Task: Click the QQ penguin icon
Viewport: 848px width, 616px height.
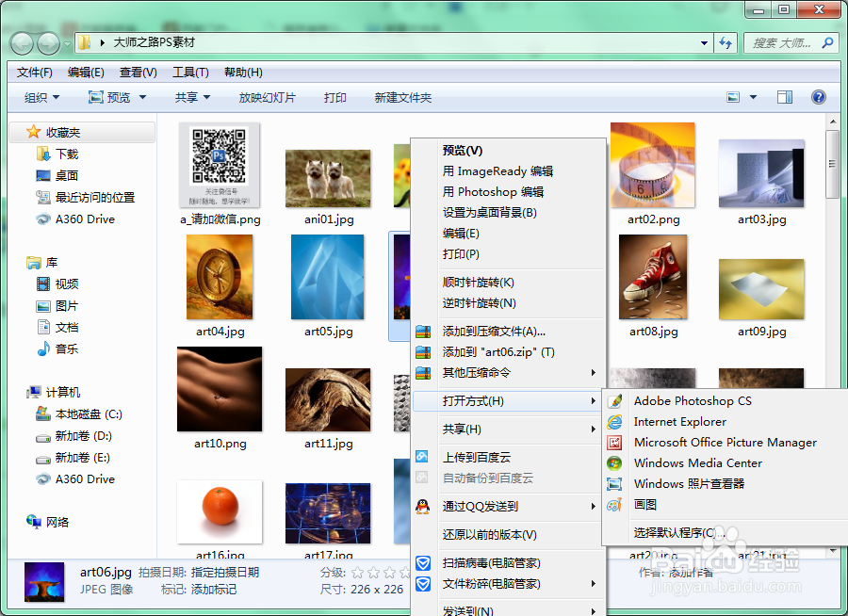Action: (x=422, y=506)
